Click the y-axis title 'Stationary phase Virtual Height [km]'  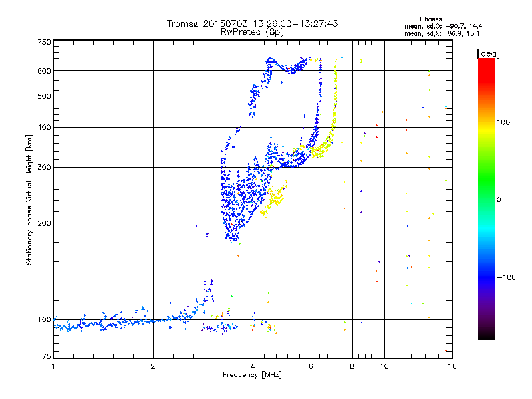29,199
